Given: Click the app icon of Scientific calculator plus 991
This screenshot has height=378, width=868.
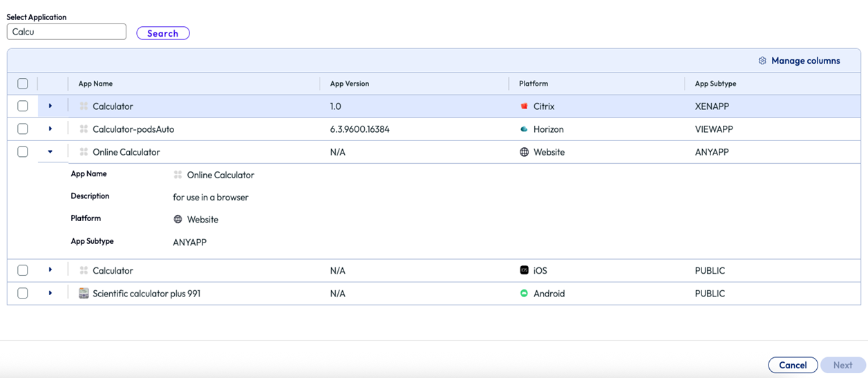Looking at the screenshot, I should 84,293.
